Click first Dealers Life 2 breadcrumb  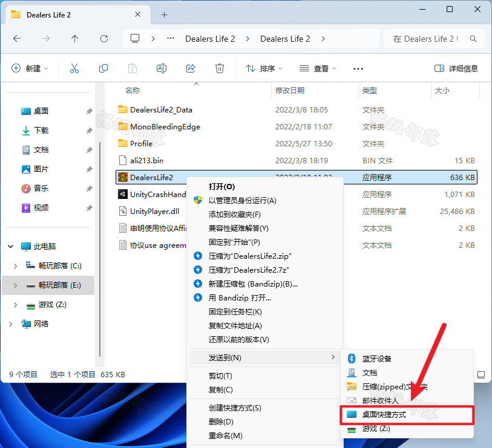click(x=210, y=39)
